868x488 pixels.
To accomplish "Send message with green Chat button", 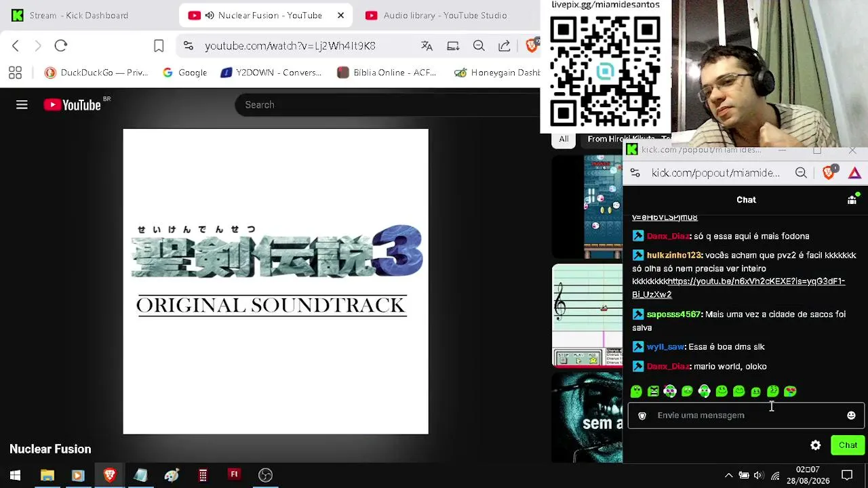I will 848,445.
